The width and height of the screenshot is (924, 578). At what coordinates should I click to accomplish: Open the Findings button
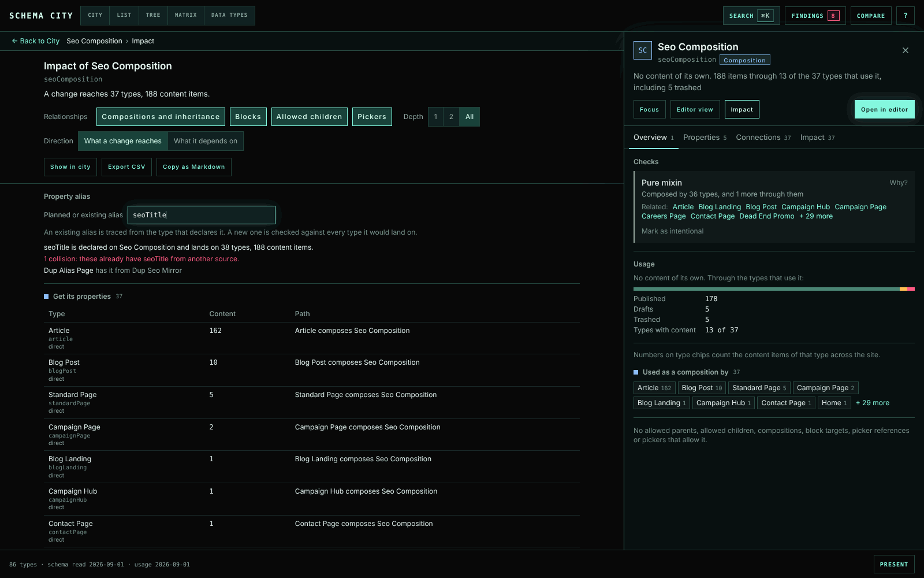point(815,16)
